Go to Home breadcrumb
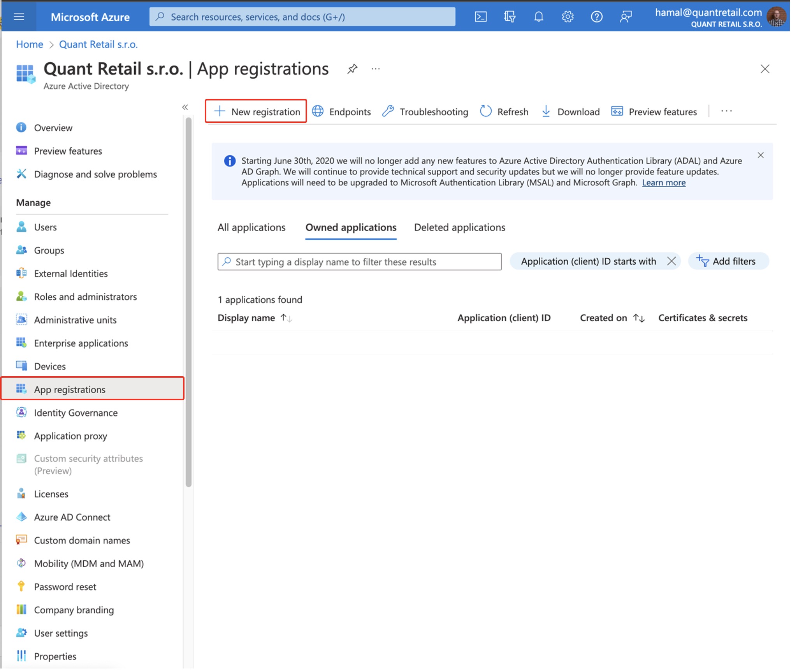The width and height of the screenshot is (791, 672). click(30, 44)
